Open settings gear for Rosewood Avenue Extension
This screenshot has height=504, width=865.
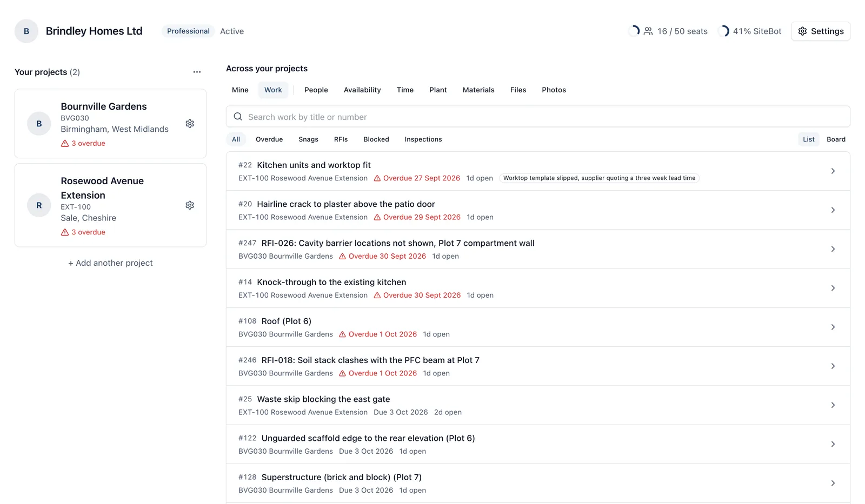tap(190, 205)
